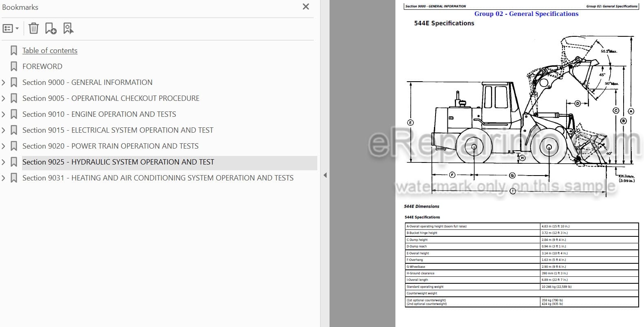Image resolution: width=644 pixels, height=327 pixels.
Task: Expand Section 9020 bookmark chevron
Action: 3,146
